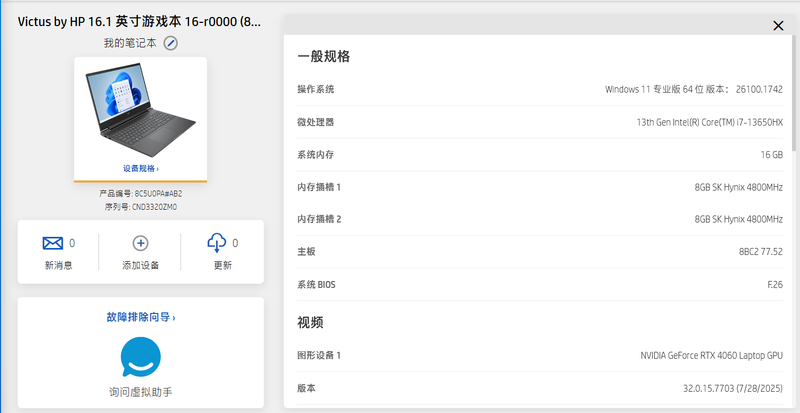Open the smiley virtual assistant chat icon
Image resolution: width=800 pixels, height=413 pixels.
(140, 357)
